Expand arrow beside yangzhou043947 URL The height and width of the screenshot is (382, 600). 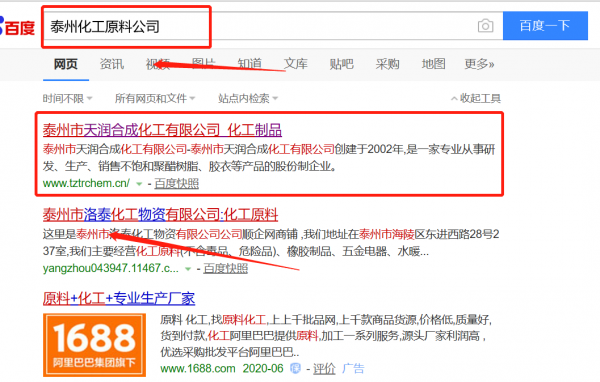188,269
